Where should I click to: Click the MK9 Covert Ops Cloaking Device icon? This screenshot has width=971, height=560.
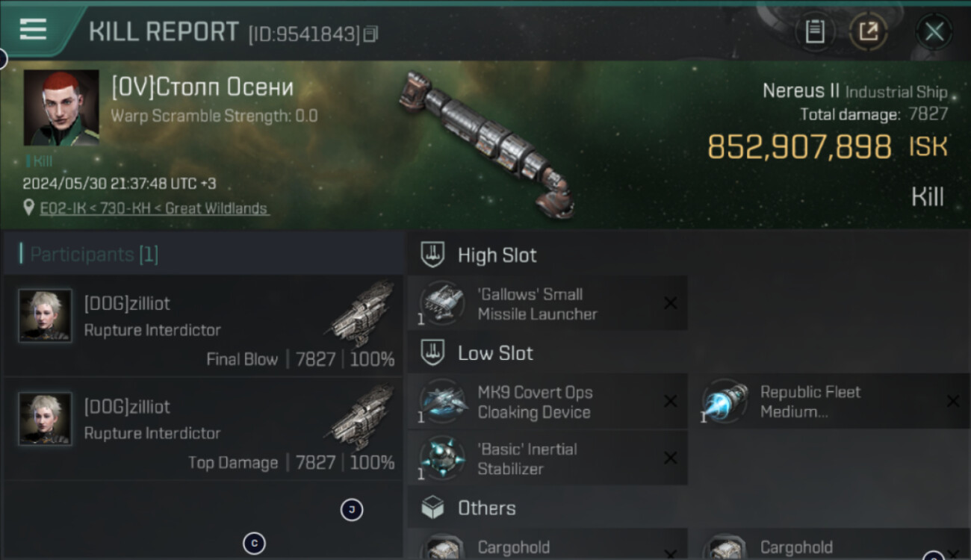click(x=441, y=402)
